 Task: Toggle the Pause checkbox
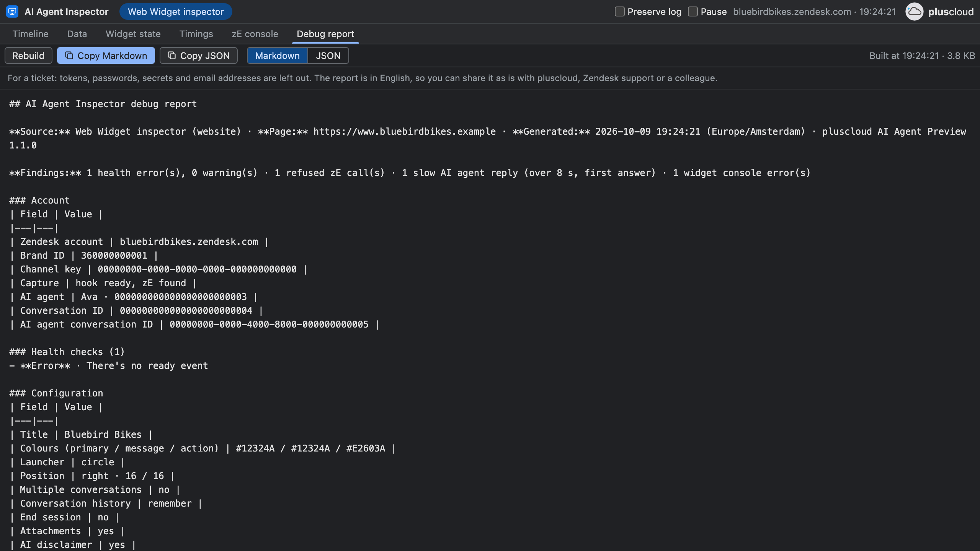[x=693, y=11]
